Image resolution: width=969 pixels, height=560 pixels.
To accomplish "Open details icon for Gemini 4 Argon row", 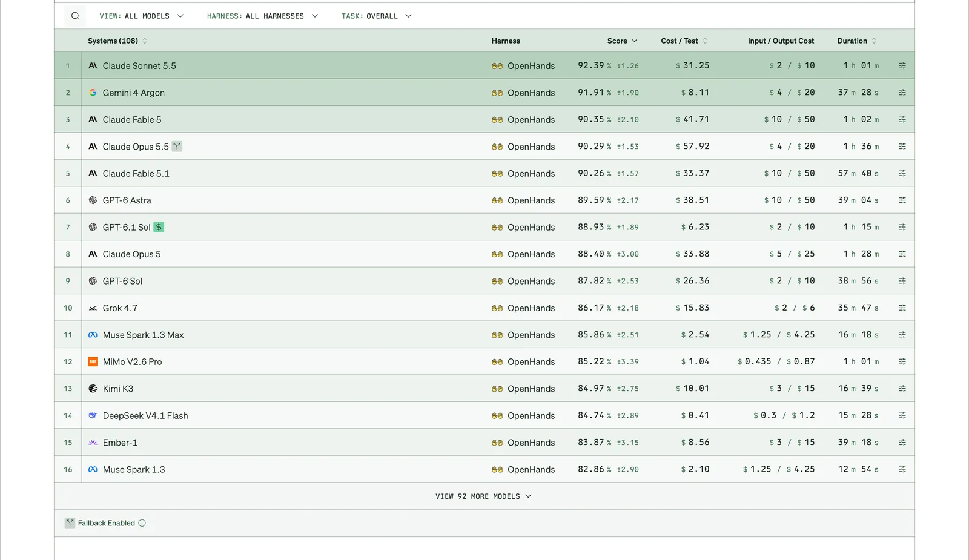I will click(x=902, y=93).
